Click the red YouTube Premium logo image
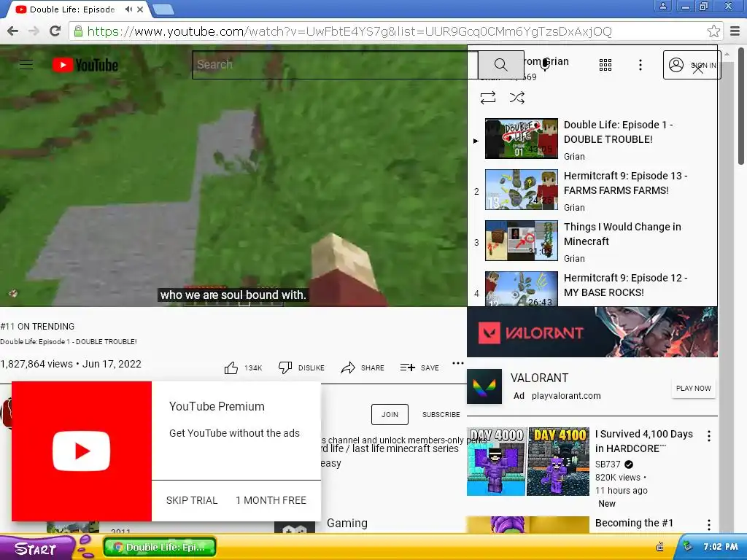747x560 pixels. pos(82,451)
